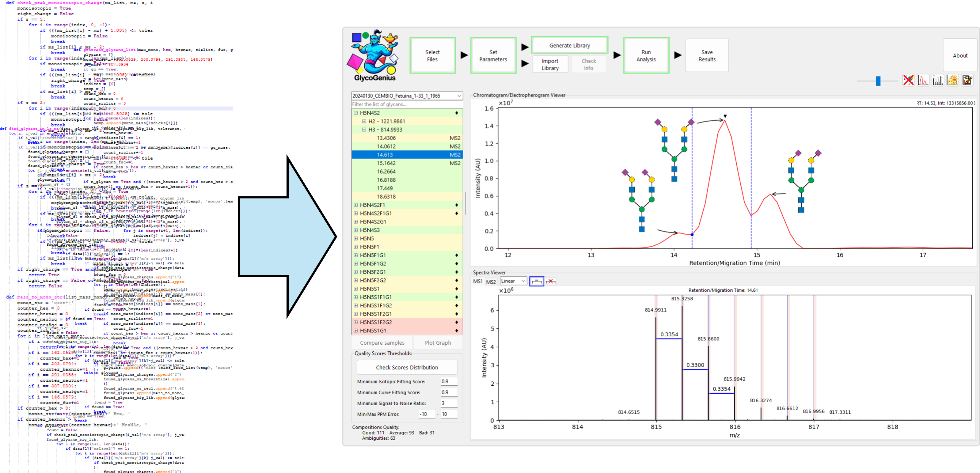Expand the H5N4S3 glycan entry
The width and height of the screenshot is (980, 473).
click(356, 230)
